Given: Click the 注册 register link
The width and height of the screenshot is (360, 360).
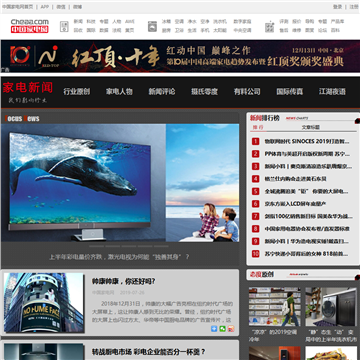Looking at the screenshot, I should [354, 7].
